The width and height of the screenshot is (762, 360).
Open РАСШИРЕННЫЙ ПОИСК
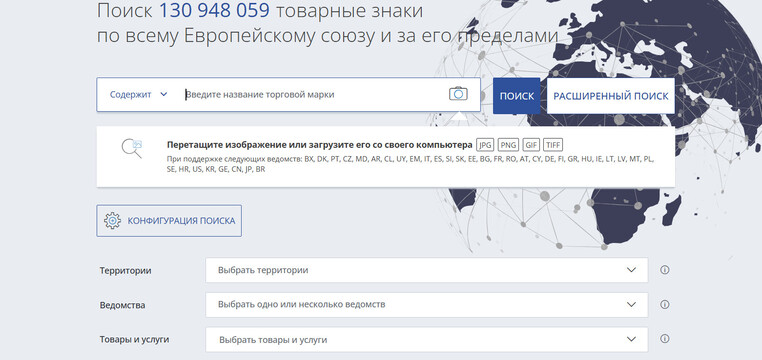point(611,96)
